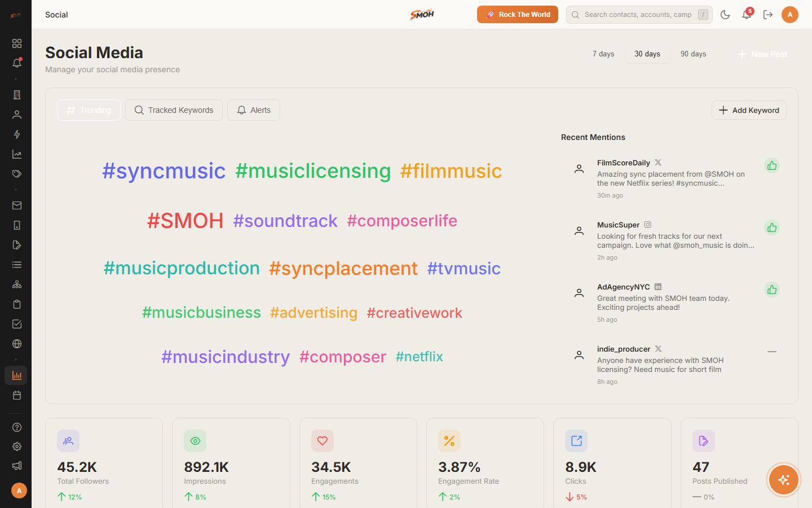
Task: Click LinkedIn icon next to AdAgencyNYC
Action: (x=658, y=287)
